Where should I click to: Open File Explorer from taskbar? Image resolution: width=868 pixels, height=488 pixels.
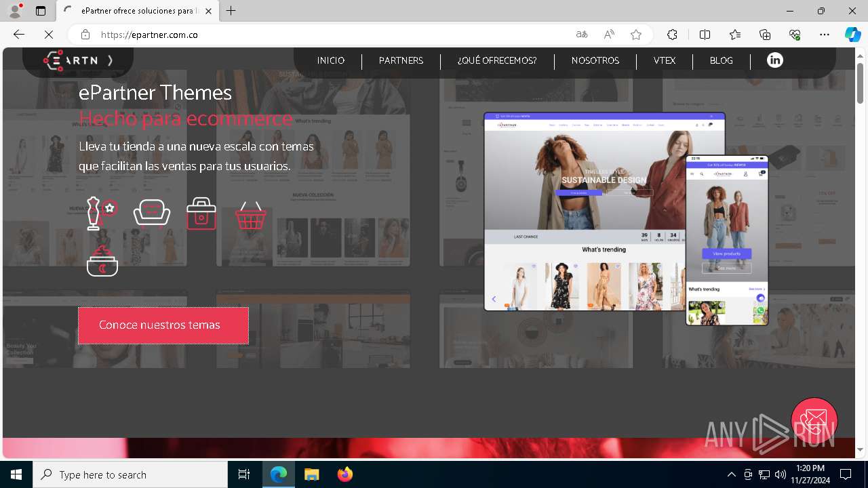[311, 474]
